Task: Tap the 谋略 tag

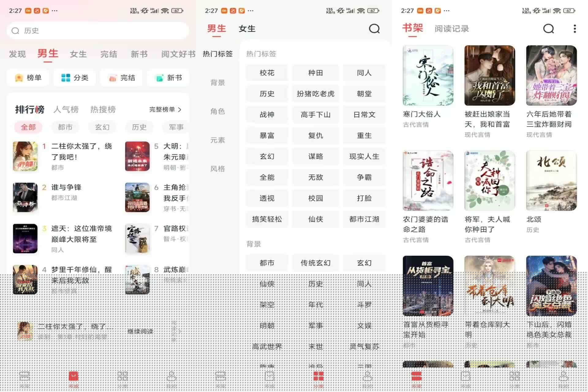Action: [x=315, y=156]
